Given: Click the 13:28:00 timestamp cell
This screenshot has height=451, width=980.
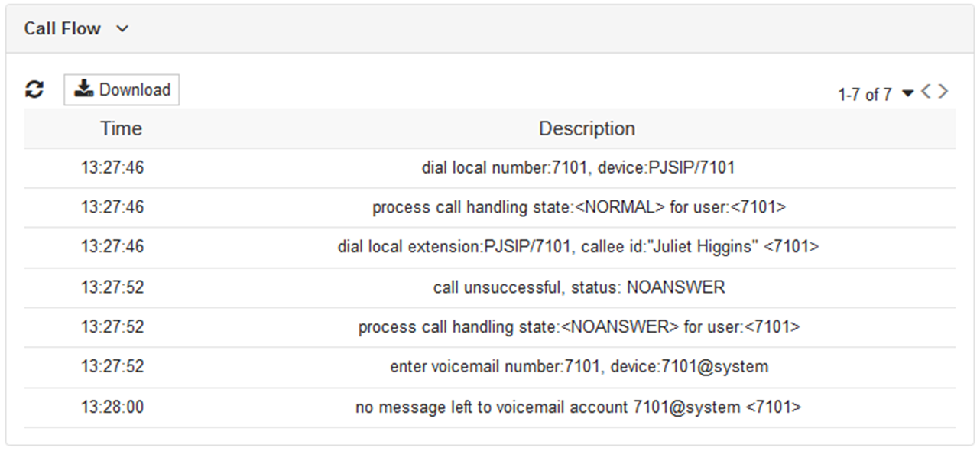Looking at the screenshot, I should tap(112, 407).
